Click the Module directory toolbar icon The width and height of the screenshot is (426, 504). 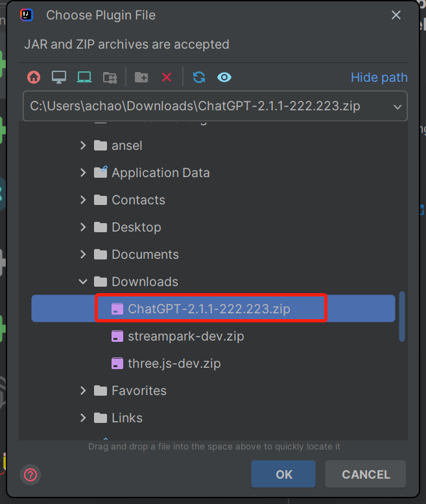110,77
